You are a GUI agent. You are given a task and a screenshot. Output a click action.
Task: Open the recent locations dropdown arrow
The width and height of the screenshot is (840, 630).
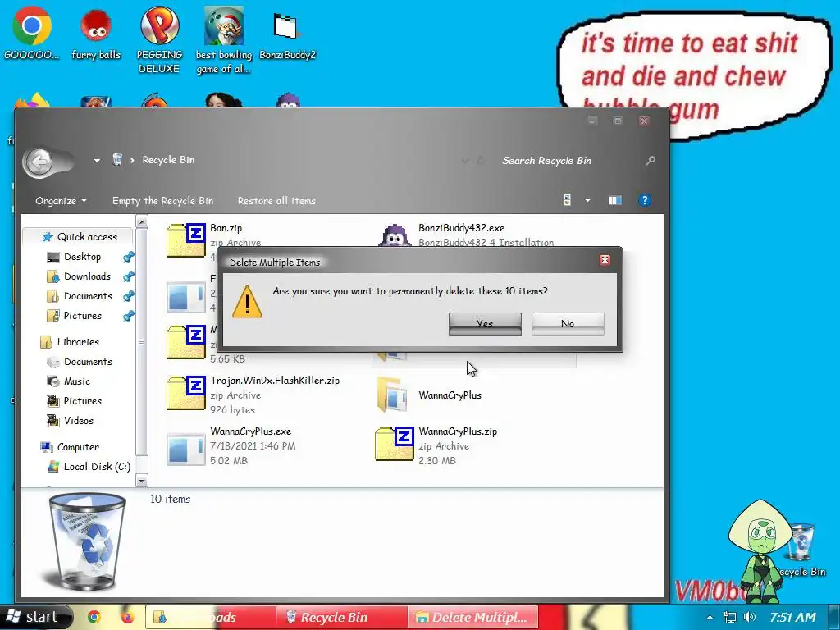click(x=97, y=160)
